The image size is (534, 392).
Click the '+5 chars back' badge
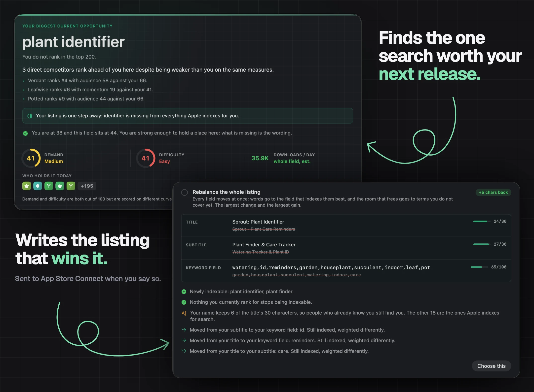(x=493, y=192)
